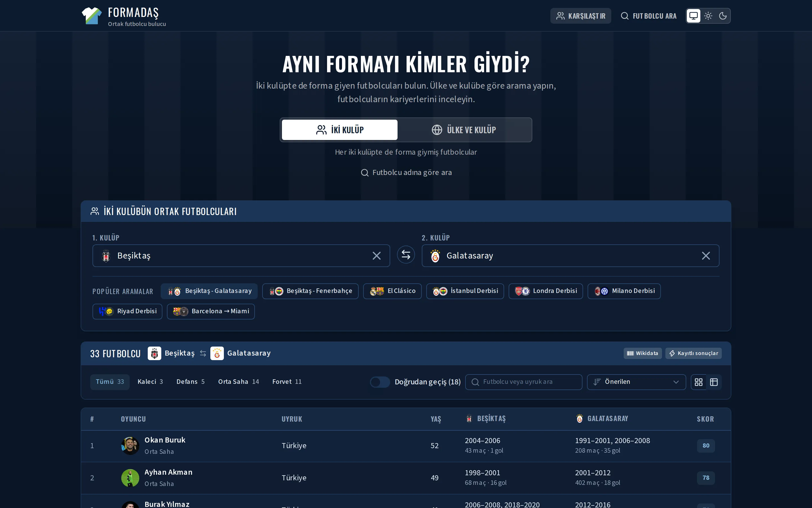Focus the Futbolcu veya uyruk ara field
Screen dimensions: 812x508
tap(524, 382)
